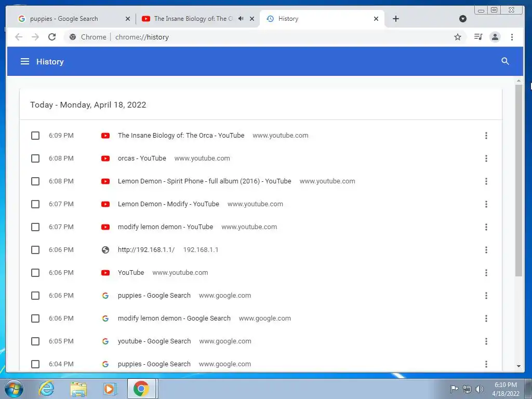Close the puppies - Google Search tab
The image size is (532, 399).
tap(128, 19)
